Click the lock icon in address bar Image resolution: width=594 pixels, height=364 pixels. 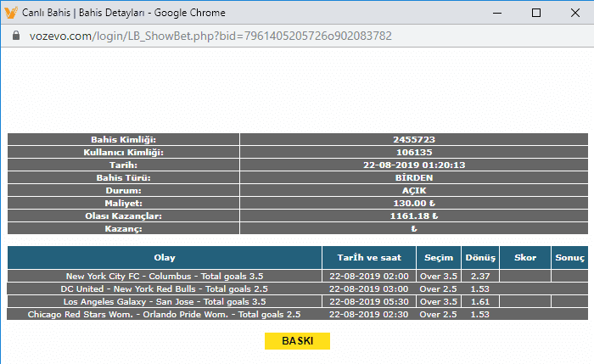point(16,36)
